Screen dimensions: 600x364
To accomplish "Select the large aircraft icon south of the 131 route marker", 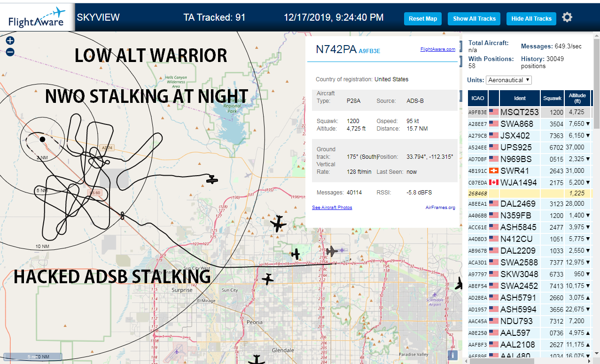I will coord(279,224).
